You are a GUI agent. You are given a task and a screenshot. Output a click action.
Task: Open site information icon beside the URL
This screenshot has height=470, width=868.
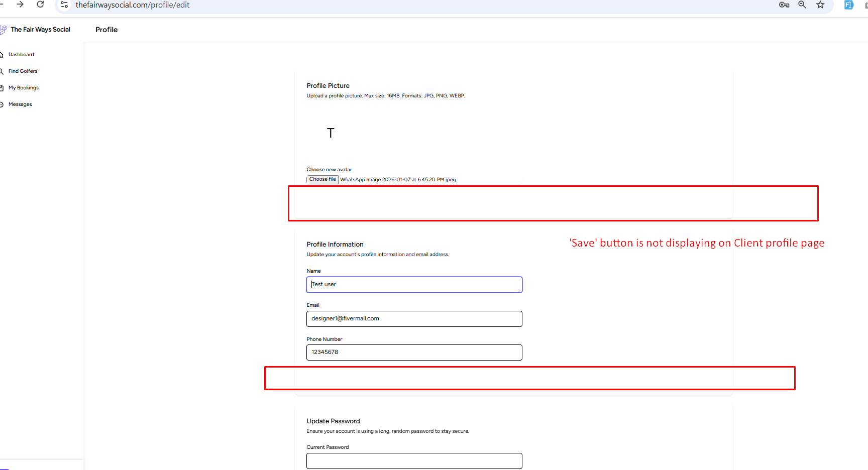pos(64,5)
